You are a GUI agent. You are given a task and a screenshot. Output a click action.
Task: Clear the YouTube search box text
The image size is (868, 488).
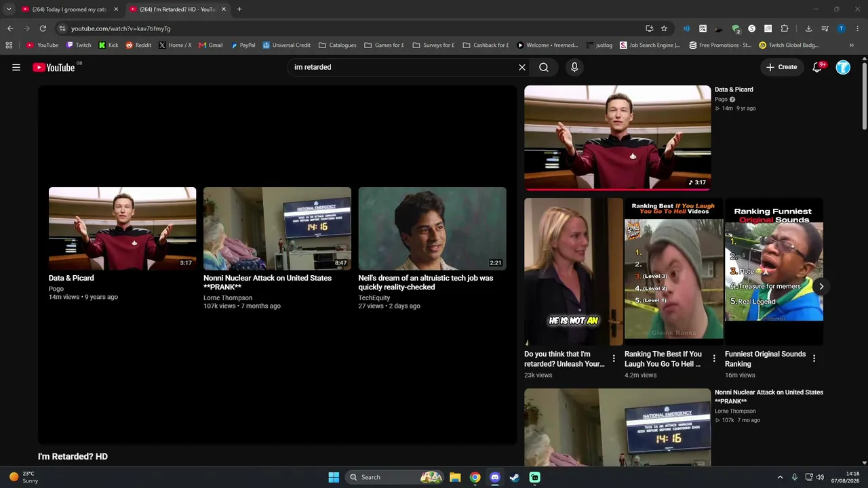coord(522,67)
